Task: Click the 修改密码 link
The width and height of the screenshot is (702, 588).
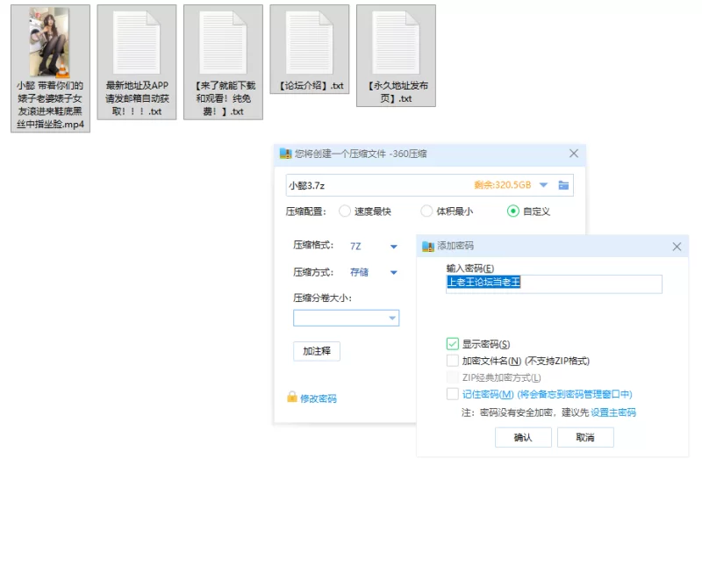Action: (319, 398)
